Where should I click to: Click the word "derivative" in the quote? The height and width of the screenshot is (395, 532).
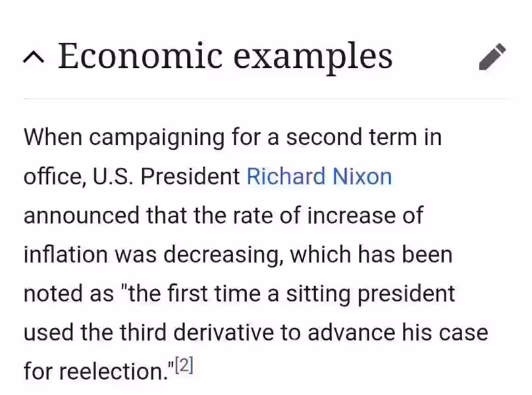224,332
